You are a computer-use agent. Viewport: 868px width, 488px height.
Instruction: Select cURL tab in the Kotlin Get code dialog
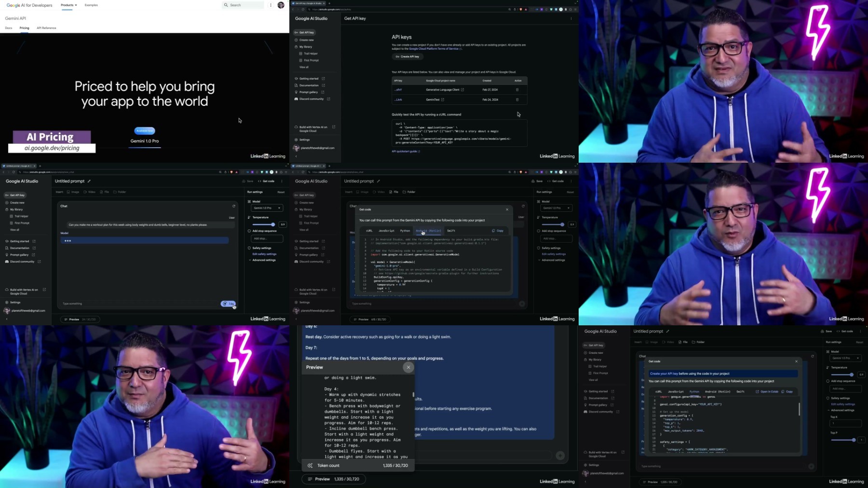[369, 231]
